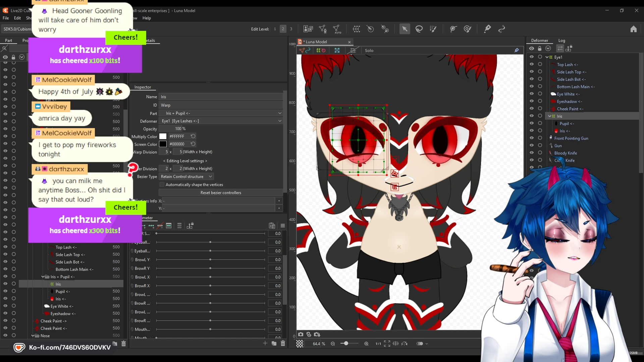644x362 pixels.
Task: Select the Deform path edit tool
Action: click(487, 29)
